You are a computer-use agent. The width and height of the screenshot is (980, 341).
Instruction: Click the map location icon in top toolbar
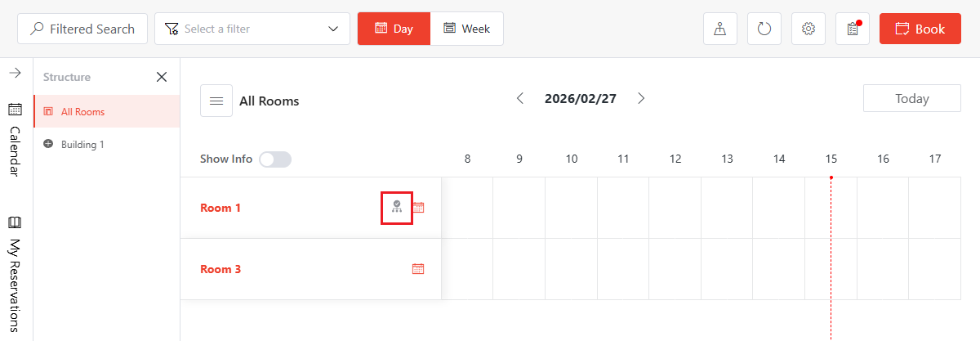tap(720, 29)
